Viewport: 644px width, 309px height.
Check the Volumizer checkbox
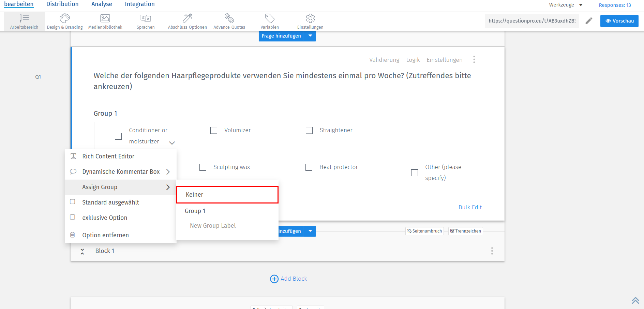(214, 130)
